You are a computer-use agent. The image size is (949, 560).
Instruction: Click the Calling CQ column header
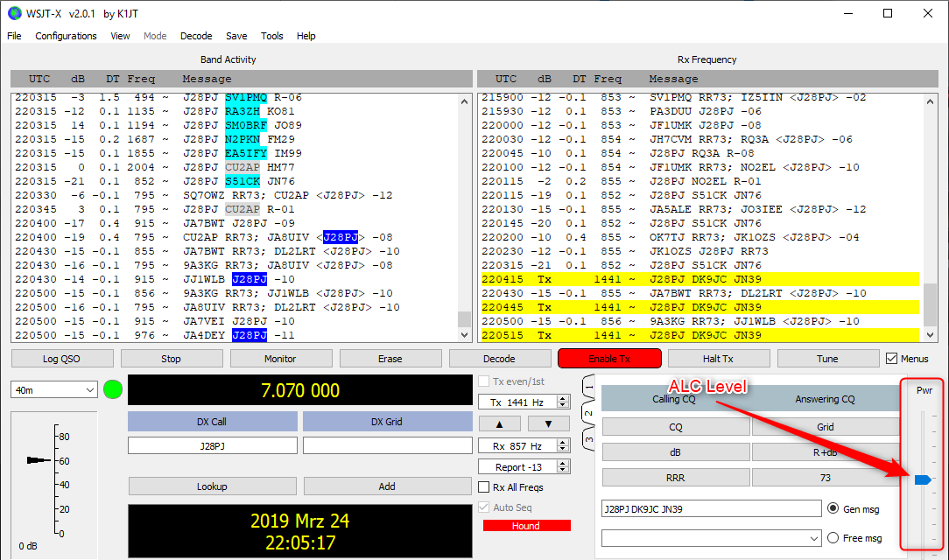click(x=674, y=399)
